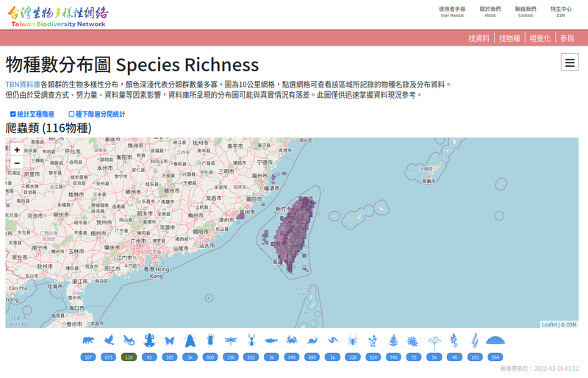588x378 pixels.
Task: Click the frog amphibian group icon
Action: click(x=149, y=341)
